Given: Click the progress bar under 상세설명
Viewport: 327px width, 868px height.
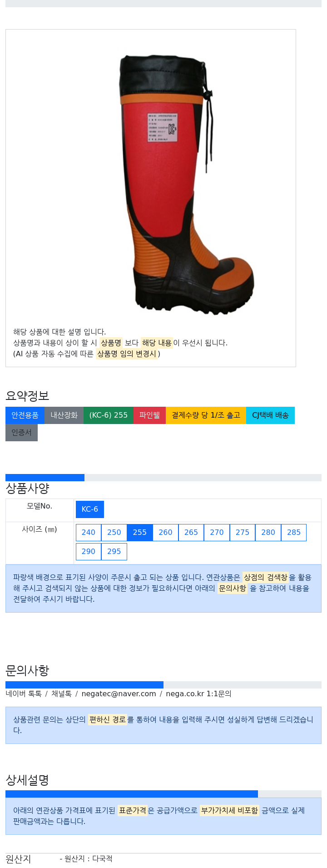Looking at the screenshot, I should [163, 794].
